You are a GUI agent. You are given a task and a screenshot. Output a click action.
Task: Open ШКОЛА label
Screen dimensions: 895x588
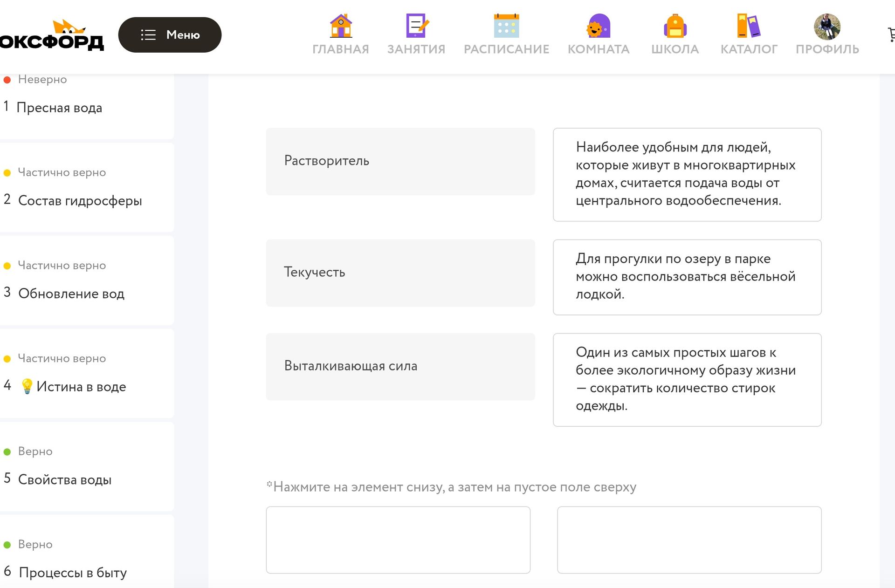(675, 49)
